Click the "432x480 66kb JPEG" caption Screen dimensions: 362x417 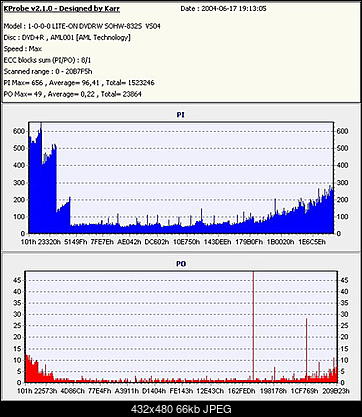[x=181, y=409]
